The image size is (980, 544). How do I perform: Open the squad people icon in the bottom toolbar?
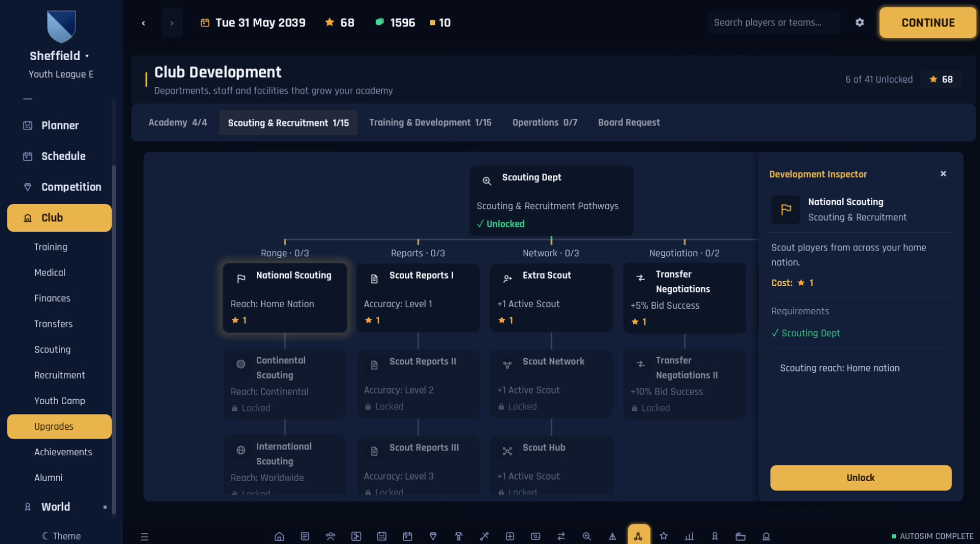(x=330, y=536)
